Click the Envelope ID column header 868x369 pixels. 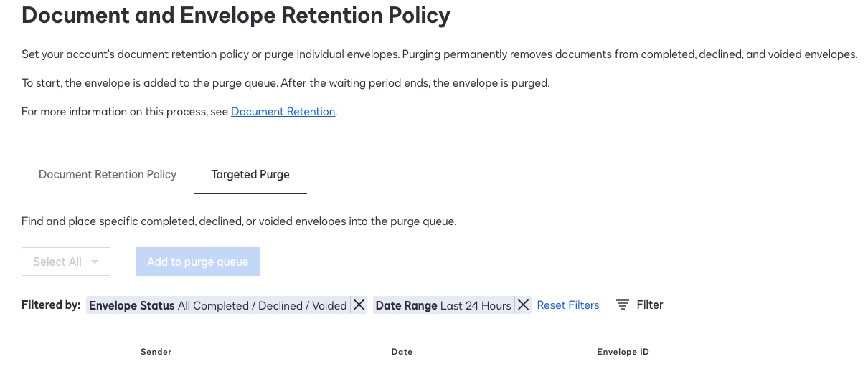coord(623,352)
